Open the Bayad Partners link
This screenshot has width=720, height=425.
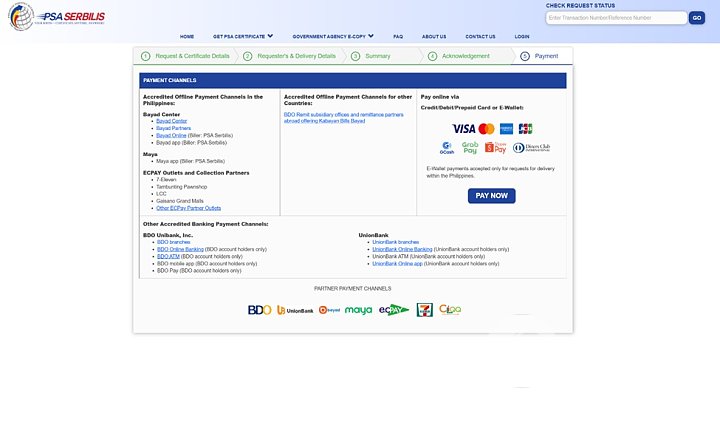tap(173, 128)
